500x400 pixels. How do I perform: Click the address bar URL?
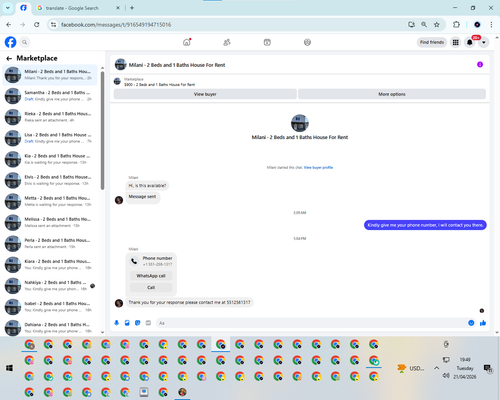tap(116, 25)
